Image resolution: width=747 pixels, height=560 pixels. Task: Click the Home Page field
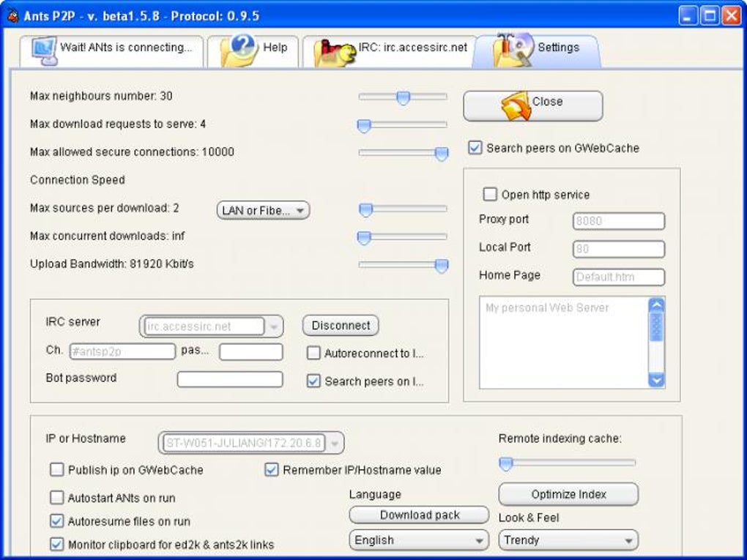tap(618, 277)
